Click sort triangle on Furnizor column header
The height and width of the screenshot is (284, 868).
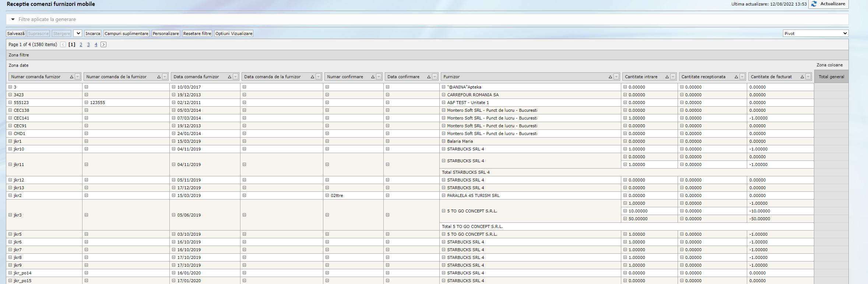610,77
